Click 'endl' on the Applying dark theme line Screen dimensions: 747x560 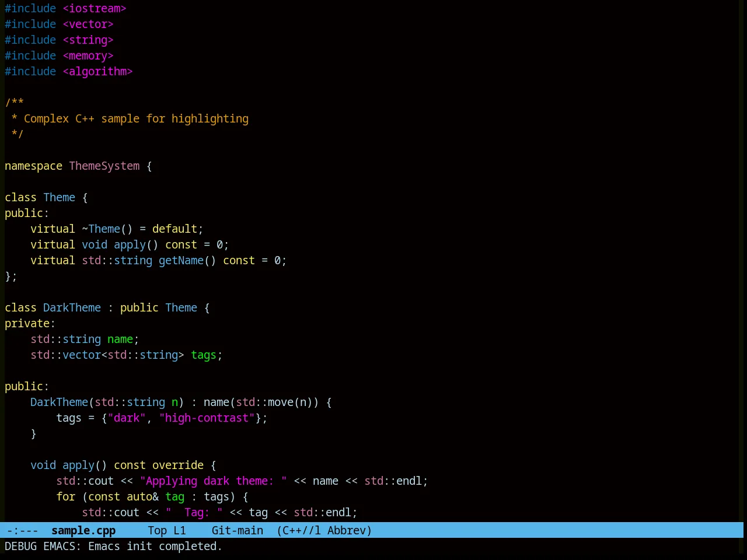409,481
